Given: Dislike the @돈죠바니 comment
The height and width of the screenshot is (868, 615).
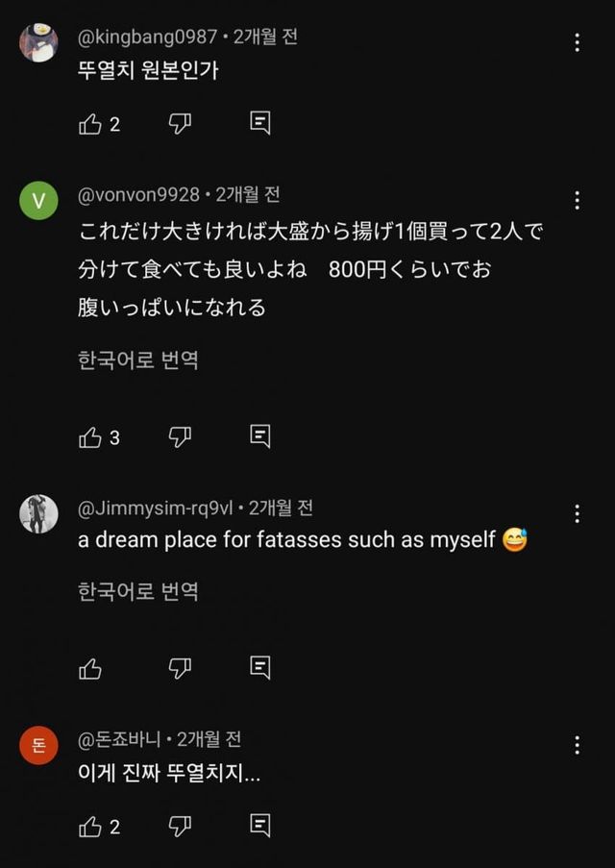Looking at the screenshot, I should (x=180, y=826).
